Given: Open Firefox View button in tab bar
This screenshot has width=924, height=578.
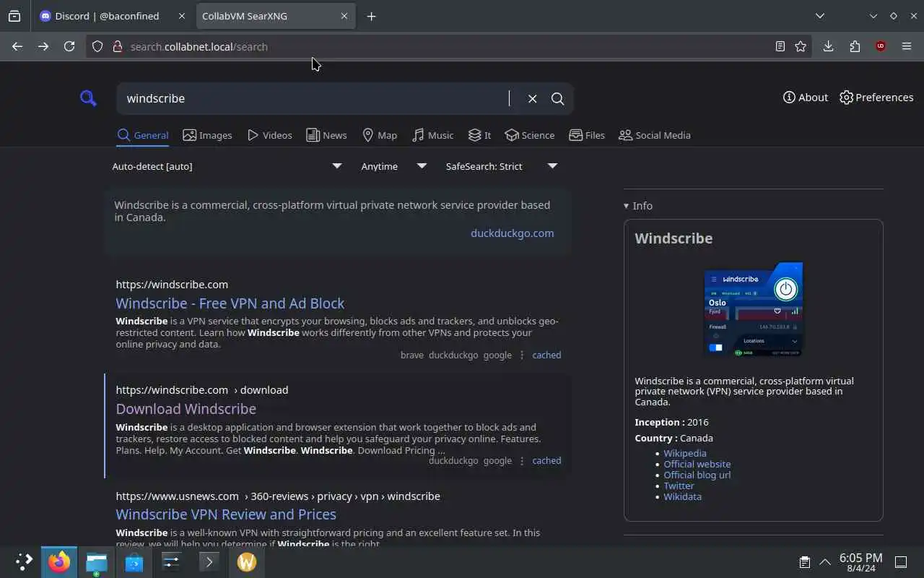Looking at the screenshot, I should coord(14,16).
